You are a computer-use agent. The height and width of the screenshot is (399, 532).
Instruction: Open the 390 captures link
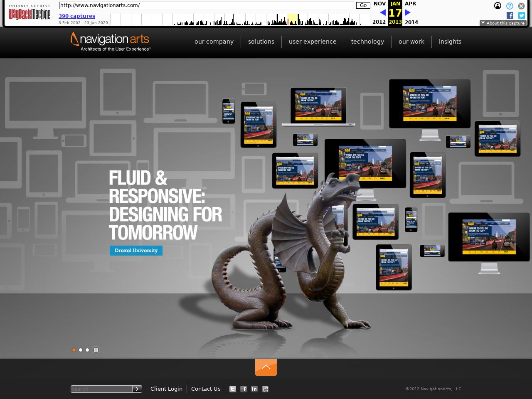coord(77,16)
